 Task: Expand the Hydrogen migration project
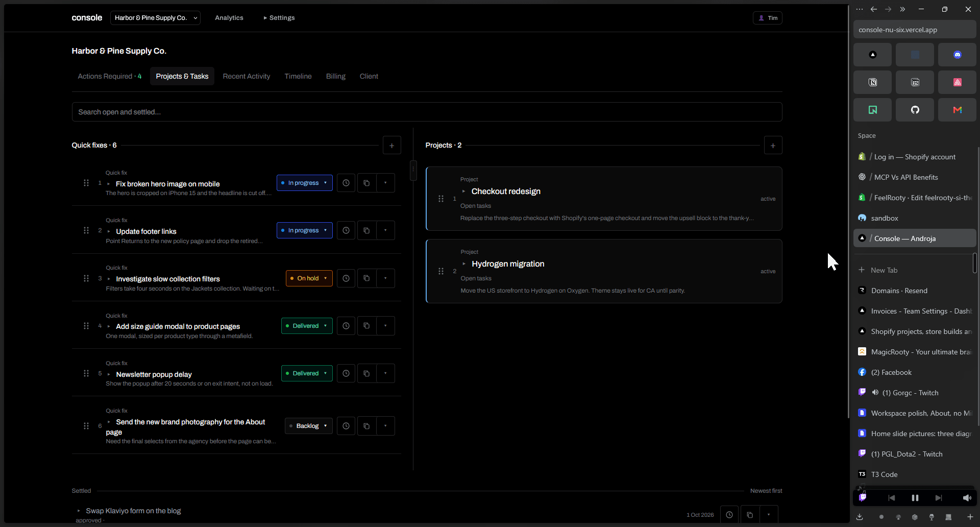pyautogui.click(x=464, y=264)
